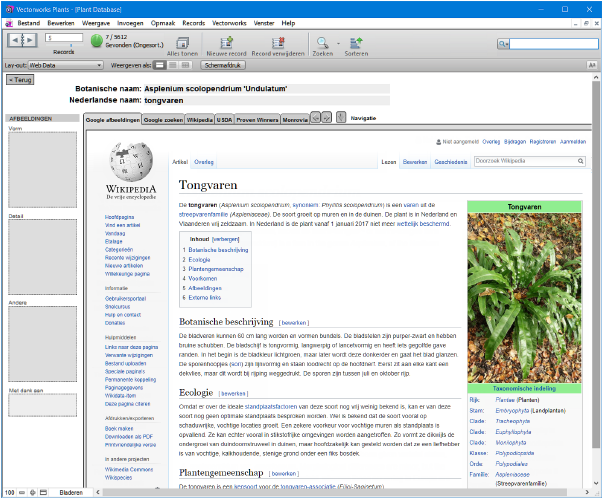
Task: Switch to the Proven Winners tab
Action: (x=257, y=120)
